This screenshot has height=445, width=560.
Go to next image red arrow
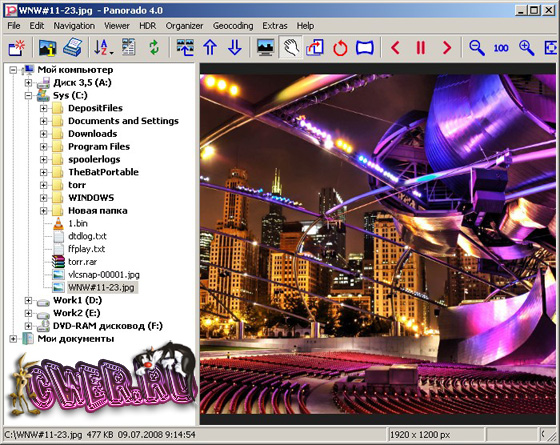click(x=447, y=48)
